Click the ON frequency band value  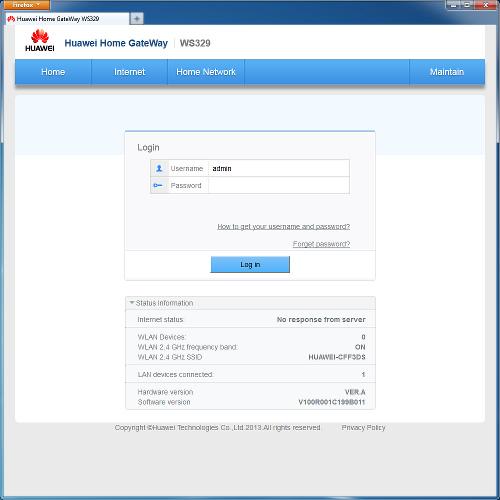[360, 347]
